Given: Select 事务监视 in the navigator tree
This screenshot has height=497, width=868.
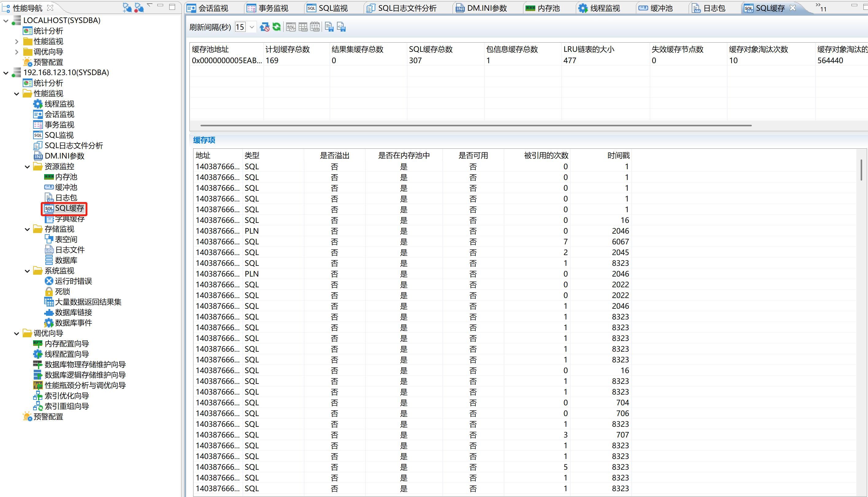Looking at the screenshot, I should click(54, 124).
